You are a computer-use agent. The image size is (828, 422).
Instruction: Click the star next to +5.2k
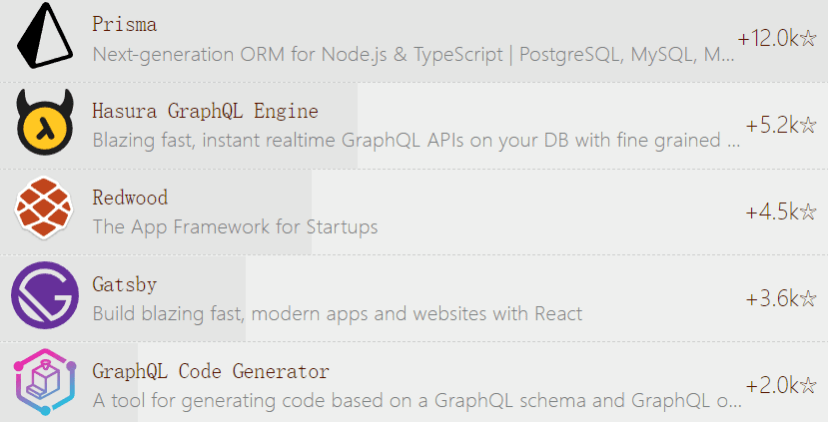point(808,125)
